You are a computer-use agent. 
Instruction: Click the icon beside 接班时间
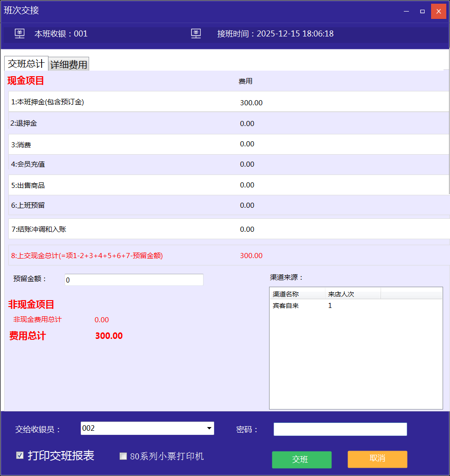pyautogui.click(x=196, y=34)
